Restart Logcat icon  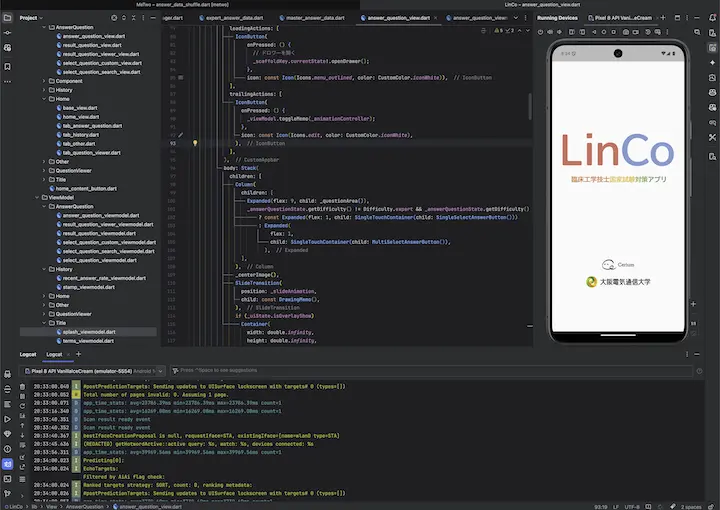click(x=22, y=406)
